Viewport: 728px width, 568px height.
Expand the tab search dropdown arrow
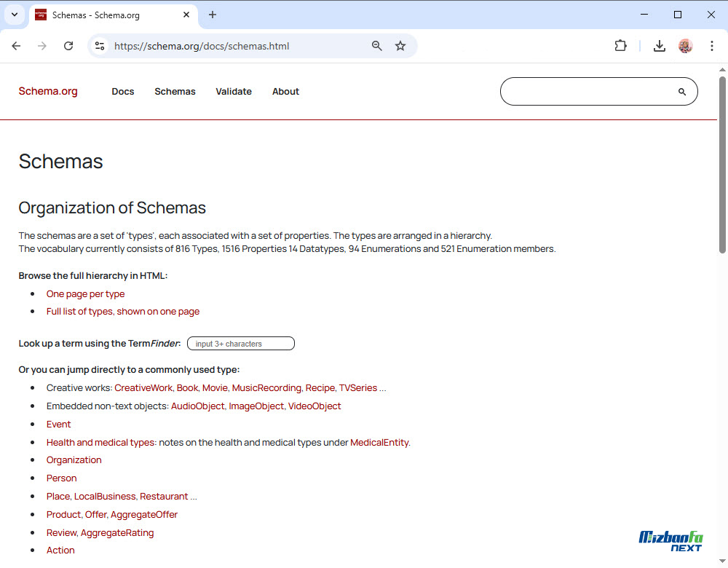tap(15, 15)
